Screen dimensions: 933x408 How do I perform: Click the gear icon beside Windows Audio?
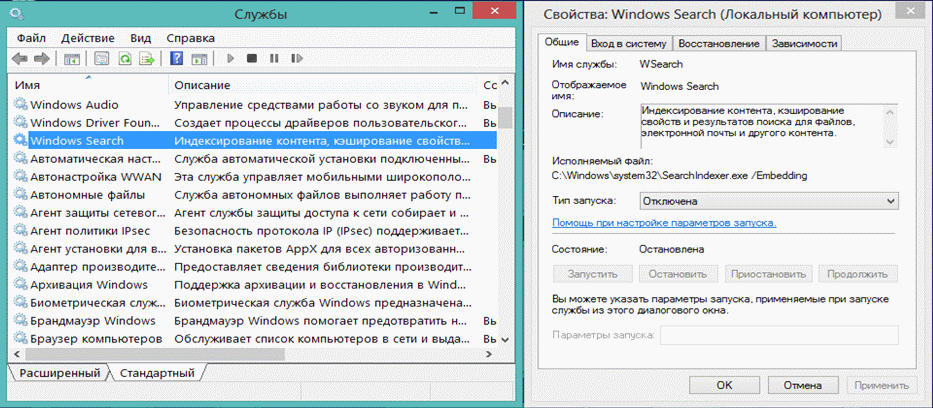point(21,105)
